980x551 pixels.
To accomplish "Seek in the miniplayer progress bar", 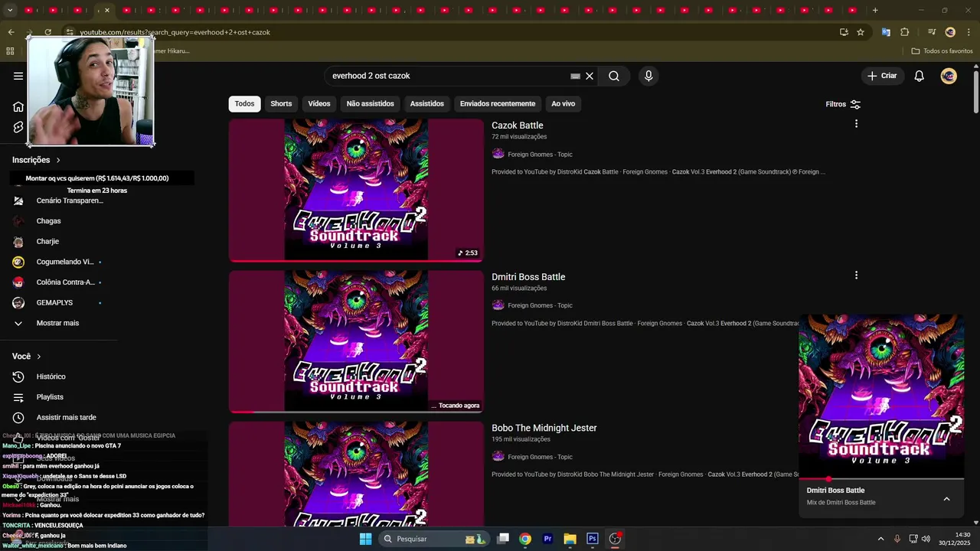I will click(881, 479).
